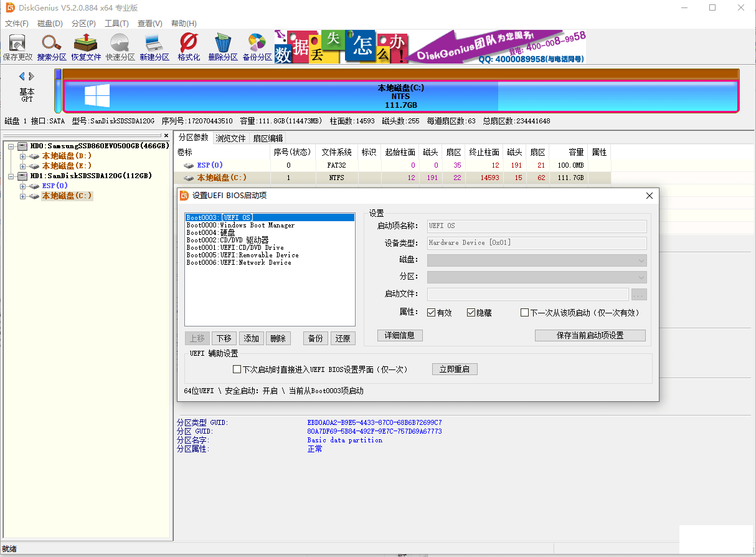Viewport: 756px width, 557px height.
Task: Select Boot0003: UEFI OS boot entry
Action: 270,217
